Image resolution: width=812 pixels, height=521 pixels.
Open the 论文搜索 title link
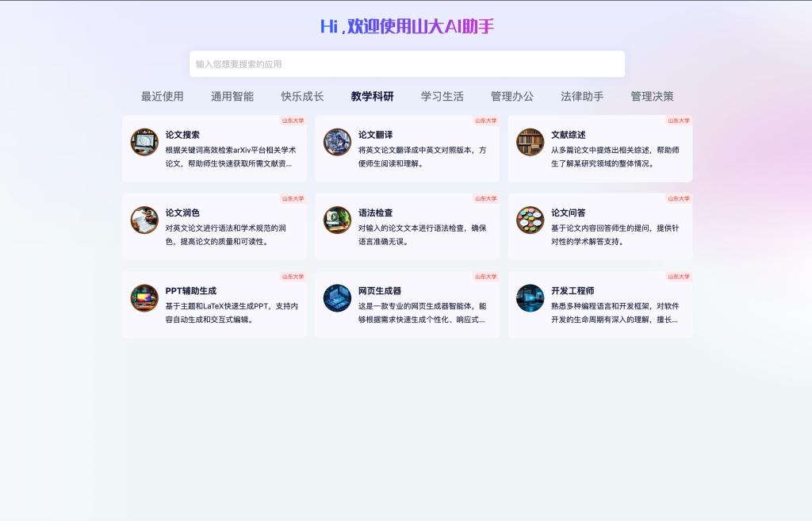click(182, 135)
